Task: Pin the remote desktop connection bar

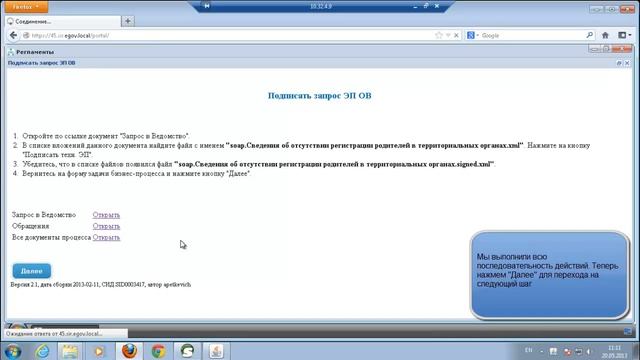Action: 207,6
